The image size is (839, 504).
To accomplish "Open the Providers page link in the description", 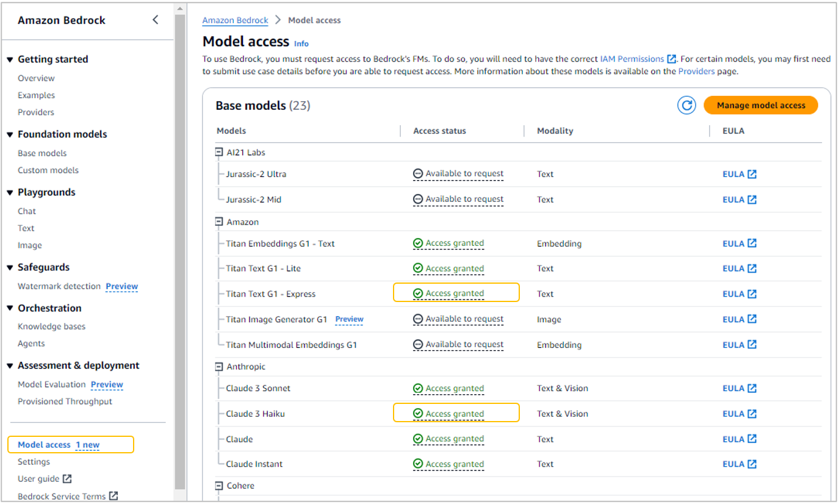I will coord(696,71).
